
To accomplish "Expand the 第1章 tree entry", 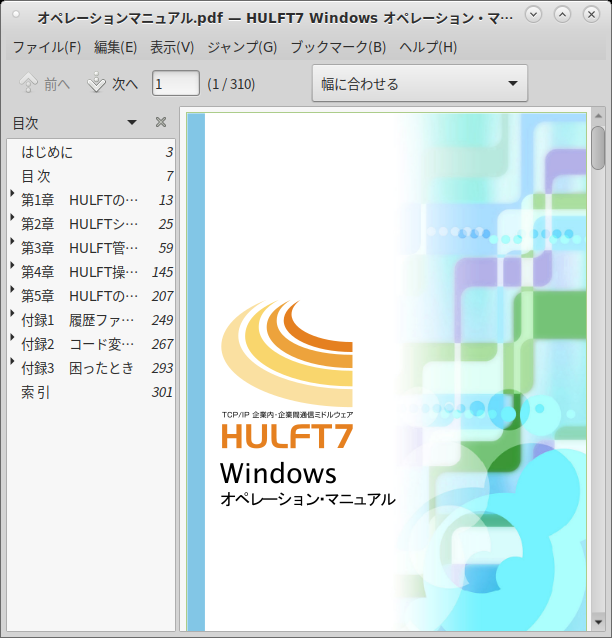I will pyautogui.click(x=13, y=194).
